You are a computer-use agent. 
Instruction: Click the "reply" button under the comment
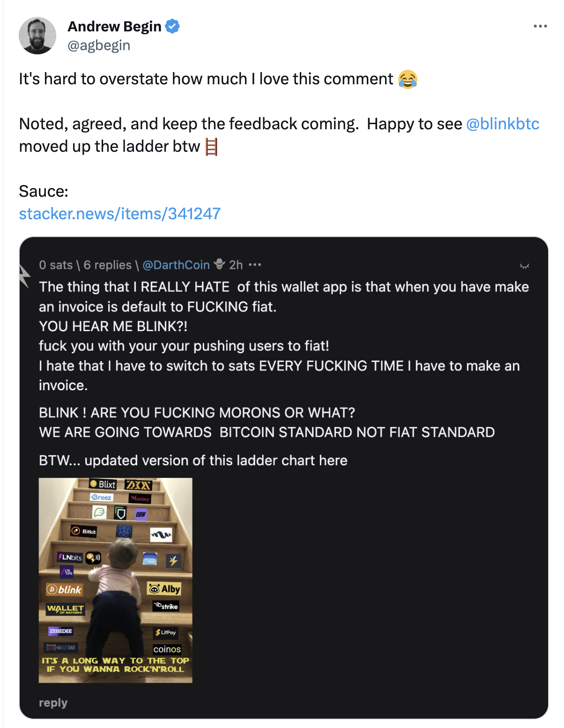pos(53,703)
